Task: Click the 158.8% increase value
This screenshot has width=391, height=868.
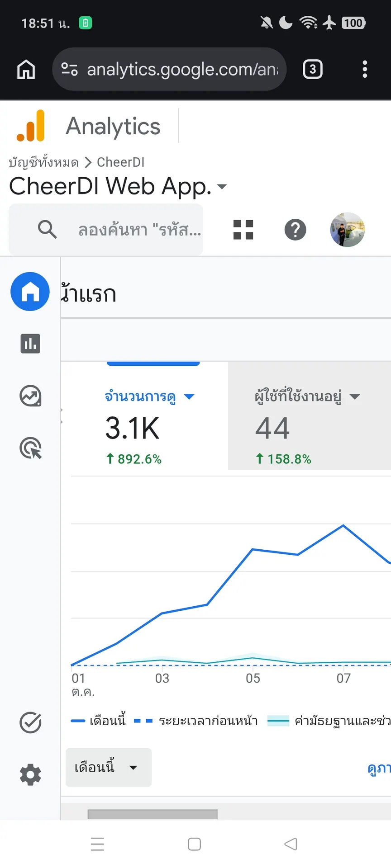Action: coord(284,459)
